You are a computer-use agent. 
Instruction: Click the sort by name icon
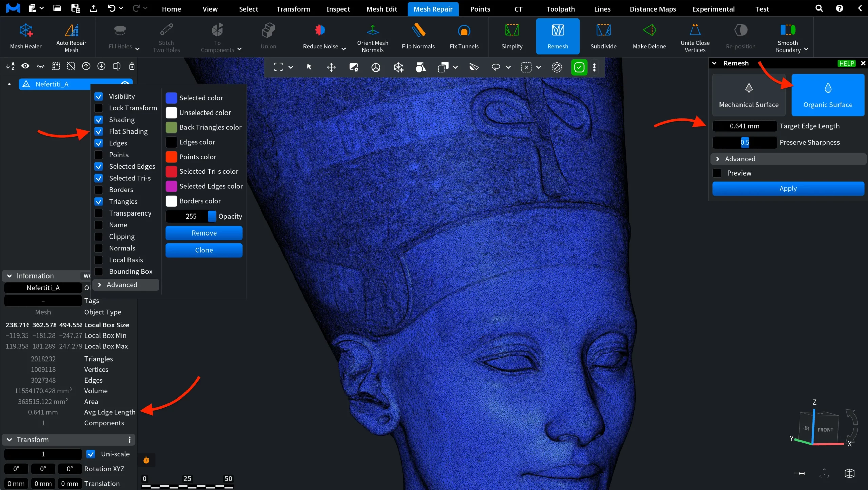10,66
